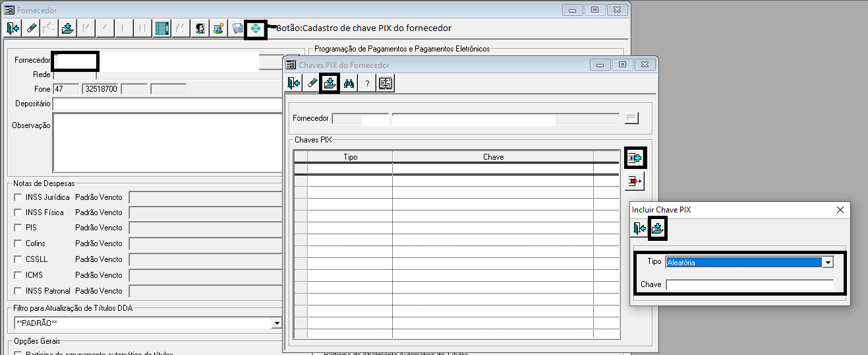This screenshot has height=355, width=868.
Task: Click the remove PIX key row icon
Action: (634, 180)
